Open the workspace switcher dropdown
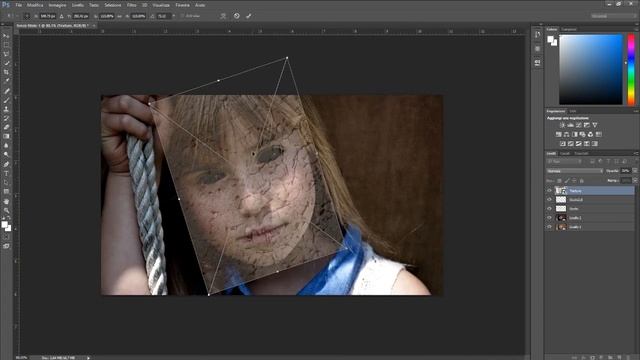 coord(613,16)
